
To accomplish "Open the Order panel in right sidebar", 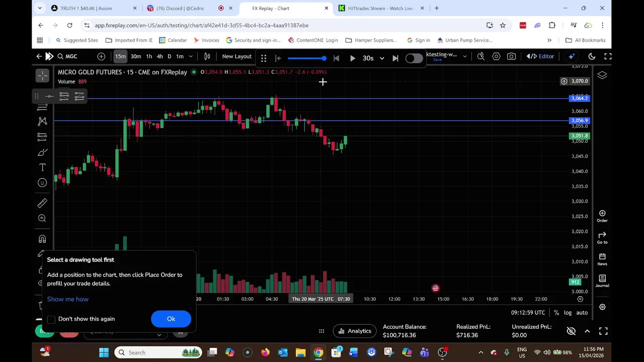I will [602, 216].
